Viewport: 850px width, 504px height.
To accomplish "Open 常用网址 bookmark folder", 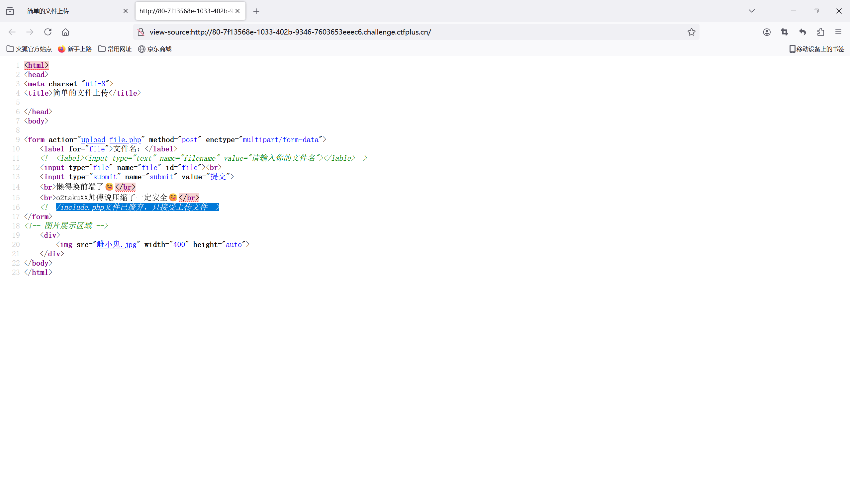I will (115, 49).
